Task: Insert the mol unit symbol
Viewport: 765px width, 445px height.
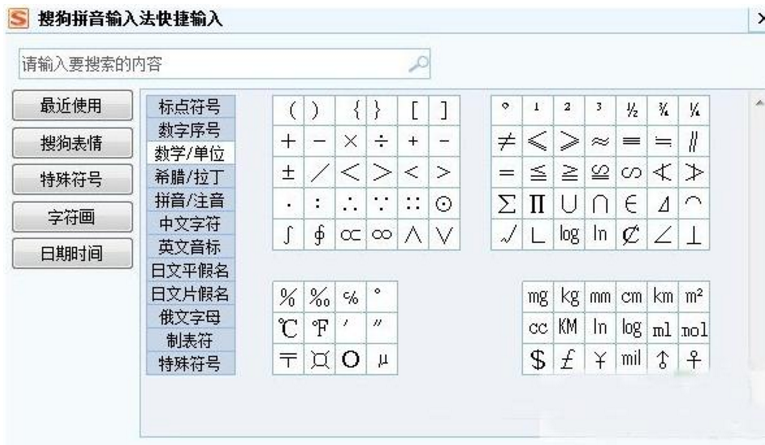Action: pos(693,328)
